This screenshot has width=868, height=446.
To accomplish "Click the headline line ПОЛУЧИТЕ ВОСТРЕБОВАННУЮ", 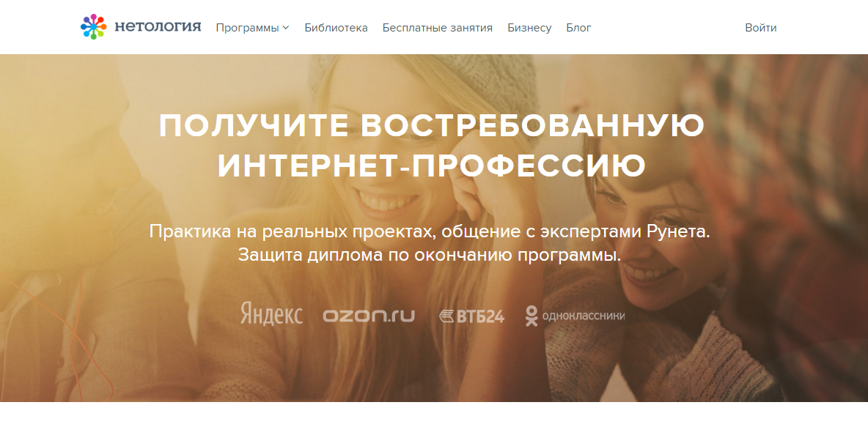I will pos(431,125).
